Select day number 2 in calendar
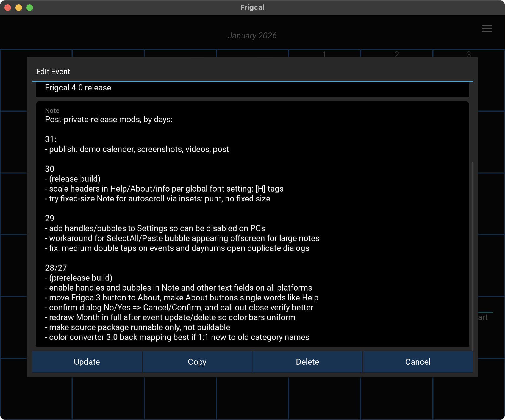This screenshot has width=505, height=420. [396, 54]
